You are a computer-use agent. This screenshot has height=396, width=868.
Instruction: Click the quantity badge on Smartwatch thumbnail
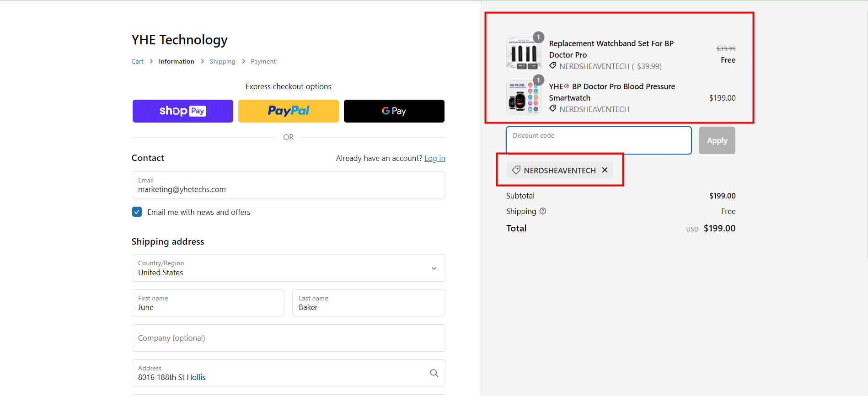pos(538,80)
